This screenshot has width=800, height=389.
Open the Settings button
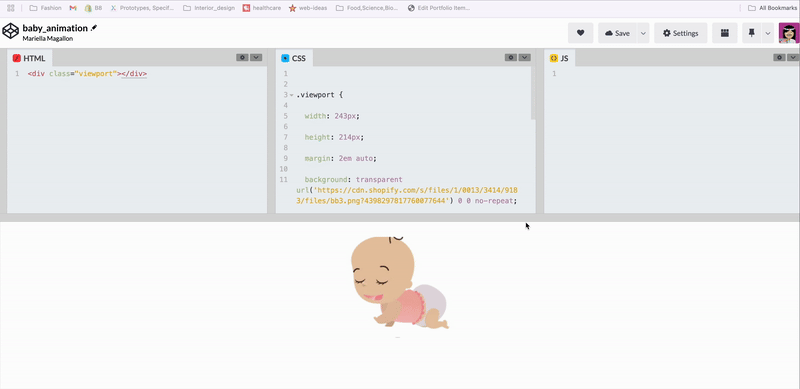[x=681, y=33]
